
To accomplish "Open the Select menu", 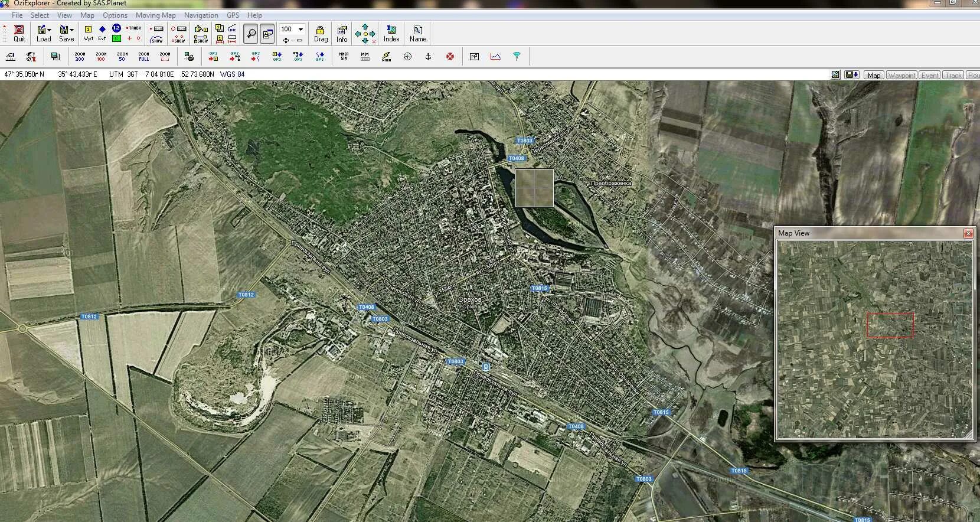I will 40,15.
